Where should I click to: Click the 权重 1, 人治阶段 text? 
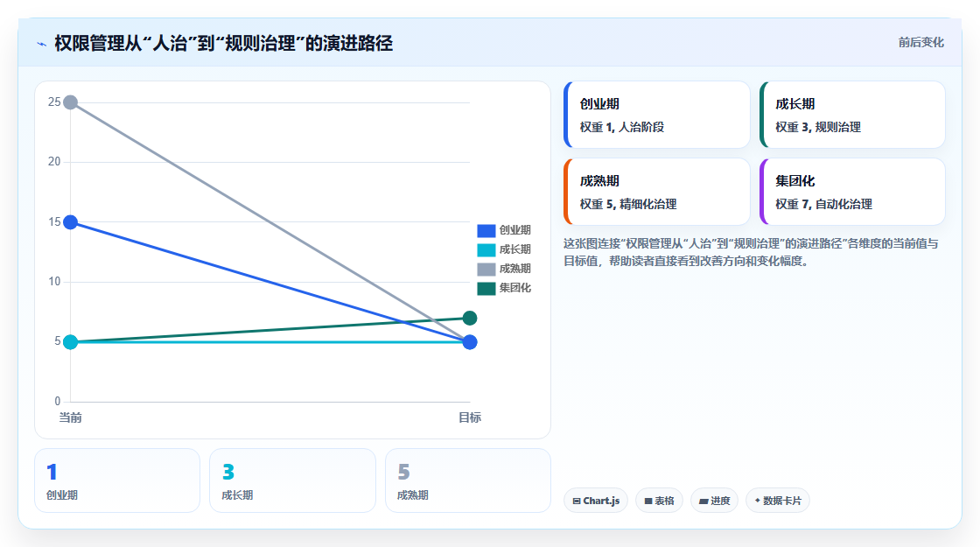pos(622,127)
